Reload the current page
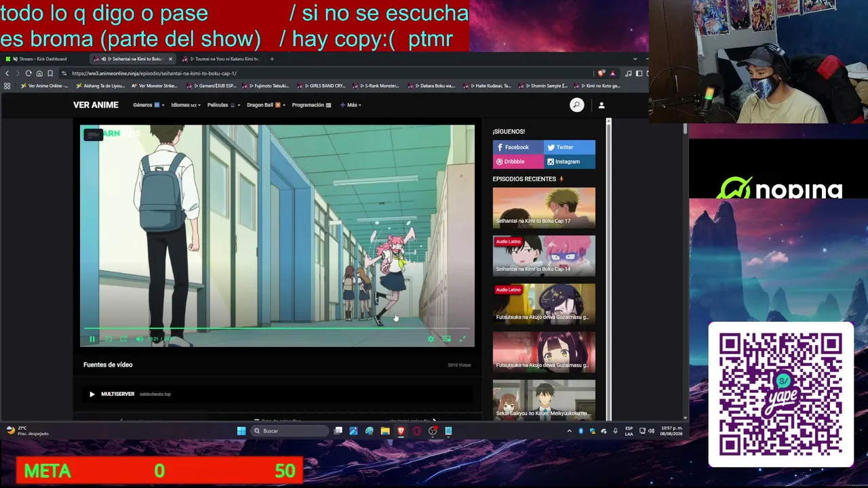The width and height of the screenshot is (868, 488). coord(28,73)
